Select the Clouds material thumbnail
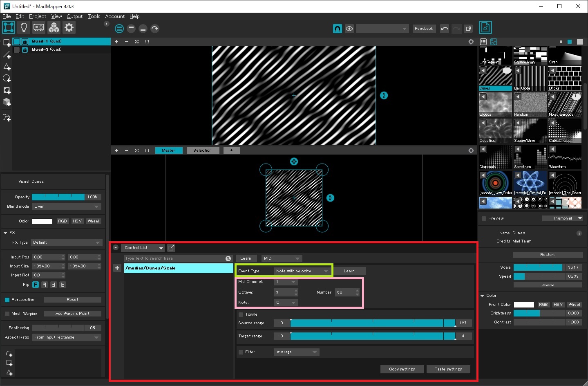 pyautogui.click(x=495, y=104)
